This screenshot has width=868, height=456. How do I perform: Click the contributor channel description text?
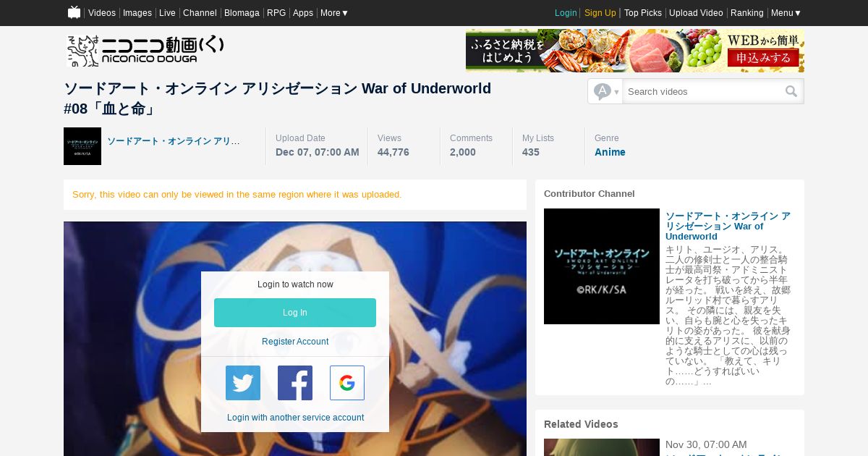pyautogui.click(x=728, y=315)
